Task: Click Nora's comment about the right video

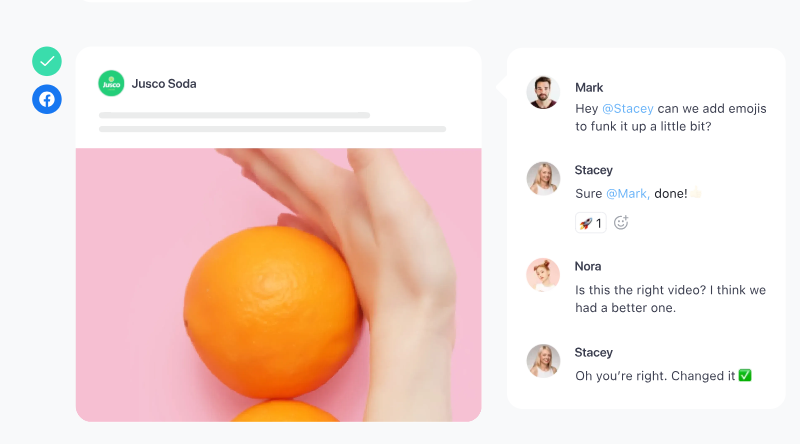Action: coord(670,299)
